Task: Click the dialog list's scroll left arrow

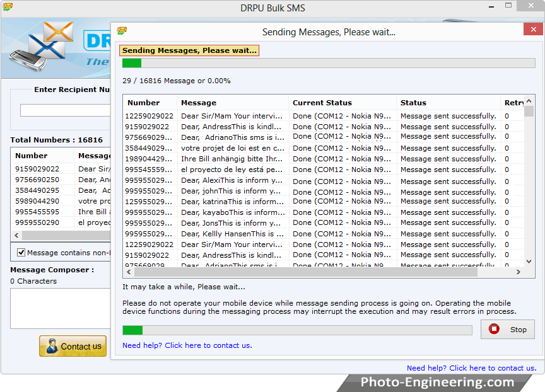Action: [x=129, y=272]
